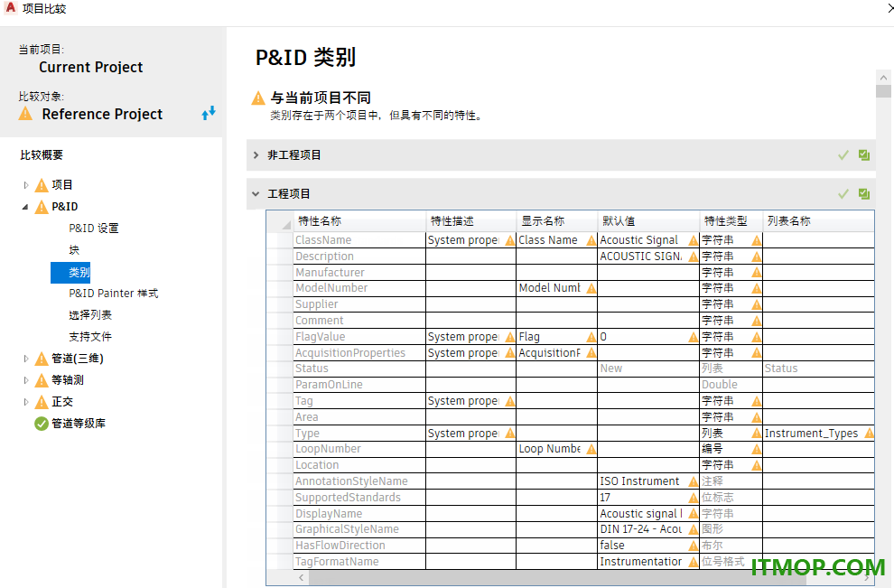Click warning icon in ClassName 特性描述 cell

point(509,240)
